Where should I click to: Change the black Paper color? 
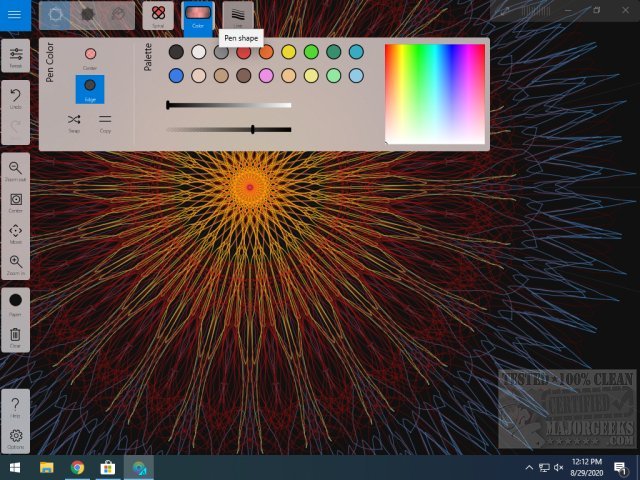click(x=16, y=303)
